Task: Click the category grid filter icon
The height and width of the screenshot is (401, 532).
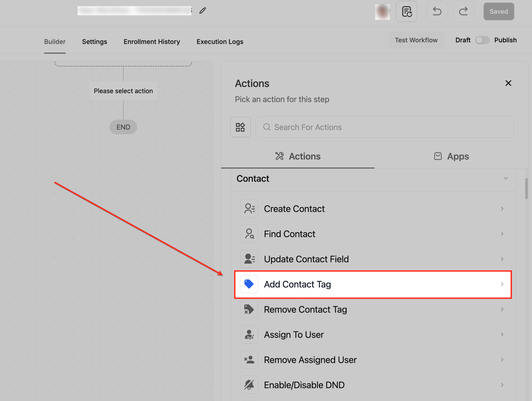Action: pos(240,127)
